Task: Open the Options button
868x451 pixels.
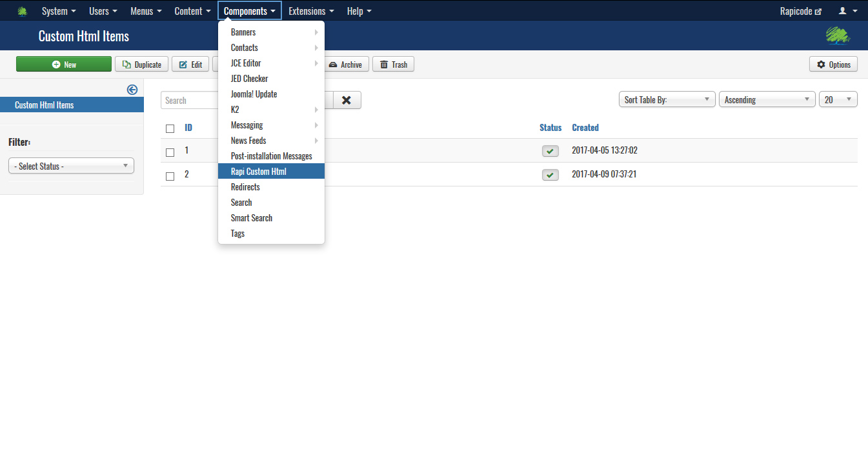Action: click(834, 64)
